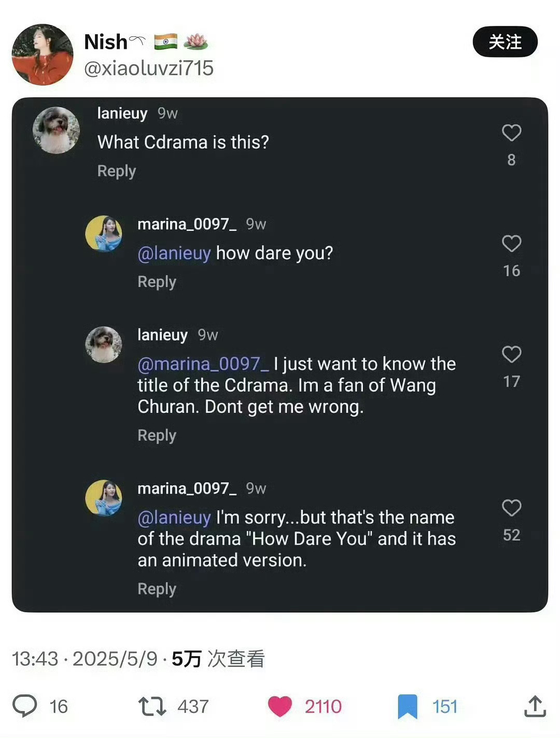560x738 pixels.
Task: Repost this tweet with retweet icon
Action: click(x=152, y=706)
